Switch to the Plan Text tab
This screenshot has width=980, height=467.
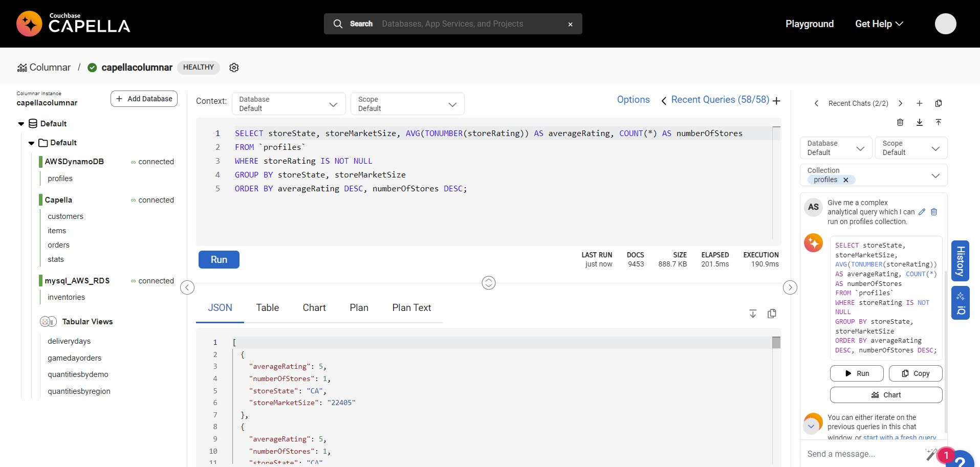tap(411, 308)
